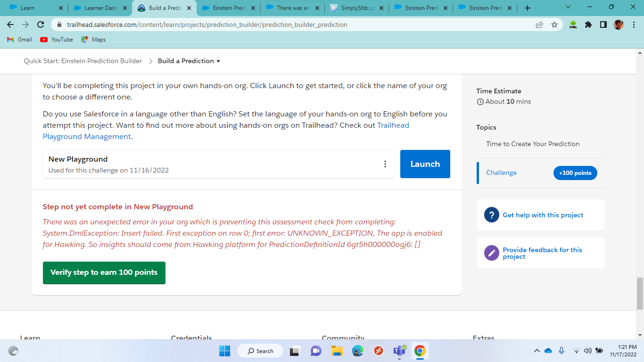Open the Chat app on the taskbar
This screenshot has height=362, width=644.
(x=316, y=351)
